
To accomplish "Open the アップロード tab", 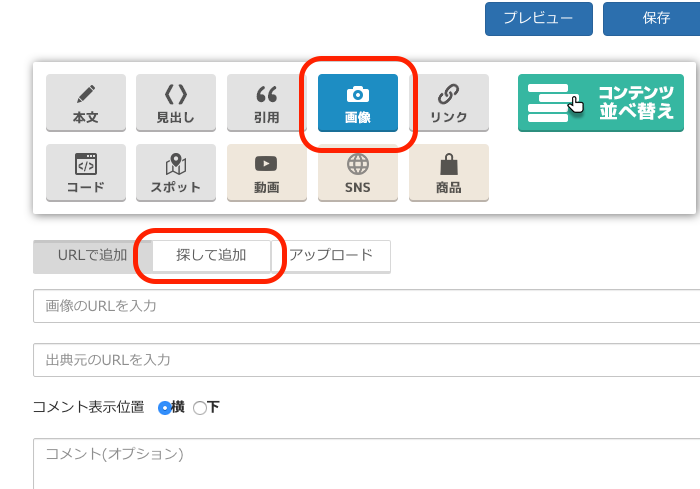I will pyautogui.click(x=331, y=255).
